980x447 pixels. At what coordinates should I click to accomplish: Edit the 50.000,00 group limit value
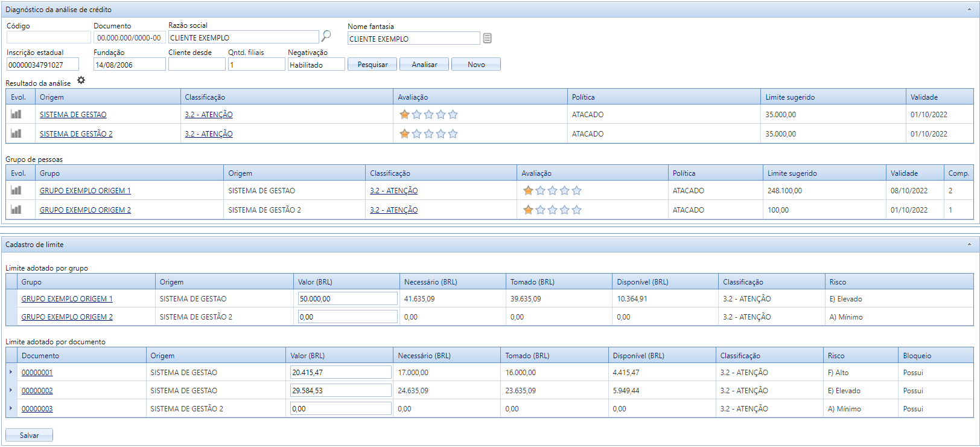(x=348, y=298)
